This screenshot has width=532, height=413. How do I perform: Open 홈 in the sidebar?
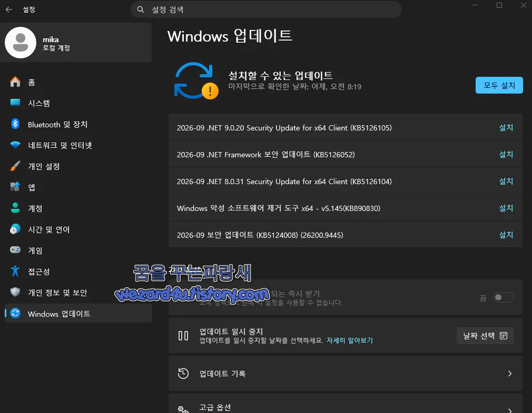click(x=78, y=82)
